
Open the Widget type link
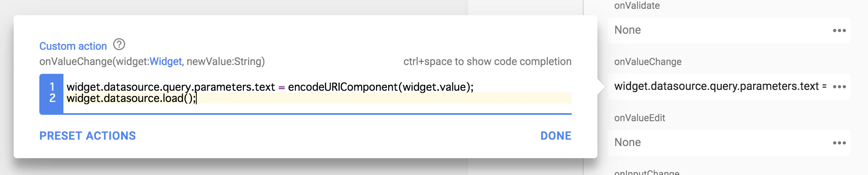[165, 61]
